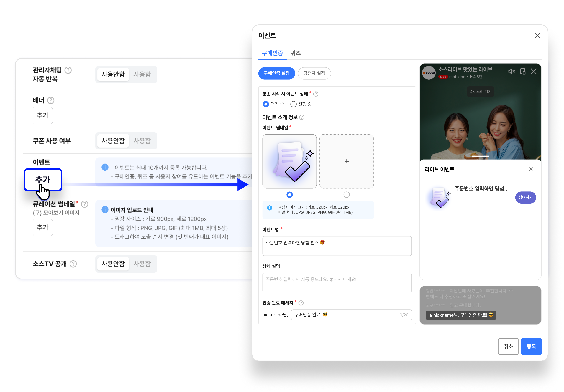Set 관리자채팅 자동 반복 to 사용함
The width and height of the screenshot is (564, 392).
click(142, 74)
